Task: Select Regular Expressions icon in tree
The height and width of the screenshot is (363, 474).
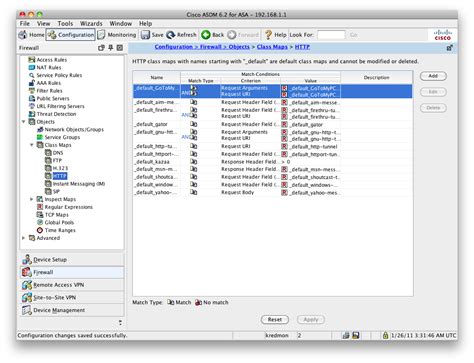Action: (40, 207)
